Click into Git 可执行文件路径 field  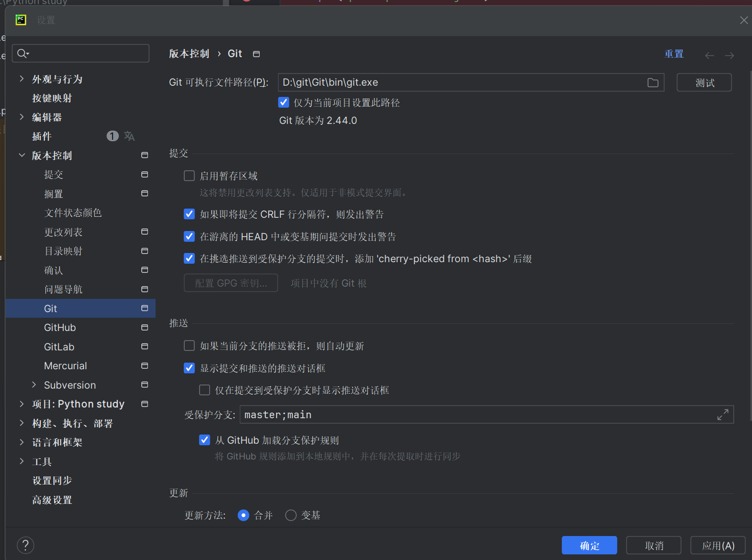point(471,83)
